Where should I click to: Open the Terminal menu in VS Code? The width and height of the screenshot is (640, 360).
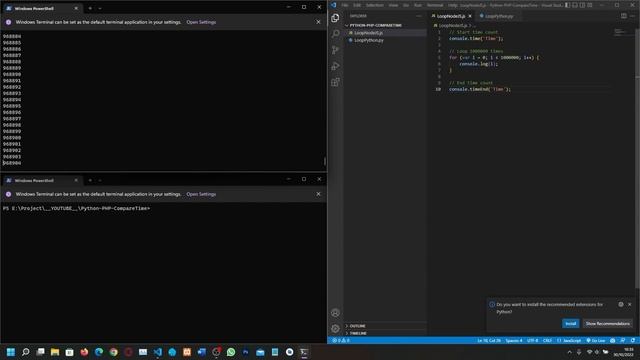pos(435,5)
